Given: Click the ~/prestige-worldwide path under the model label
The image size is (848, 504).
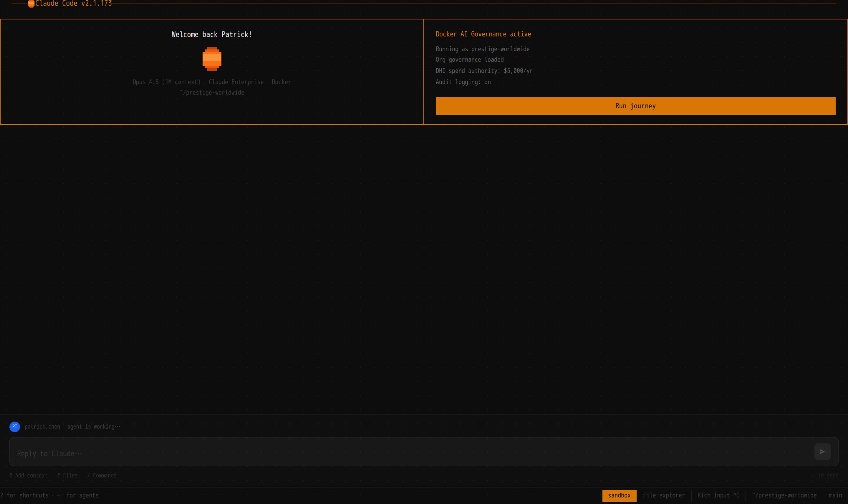Looking at the screenshot, I should point(212,92).
